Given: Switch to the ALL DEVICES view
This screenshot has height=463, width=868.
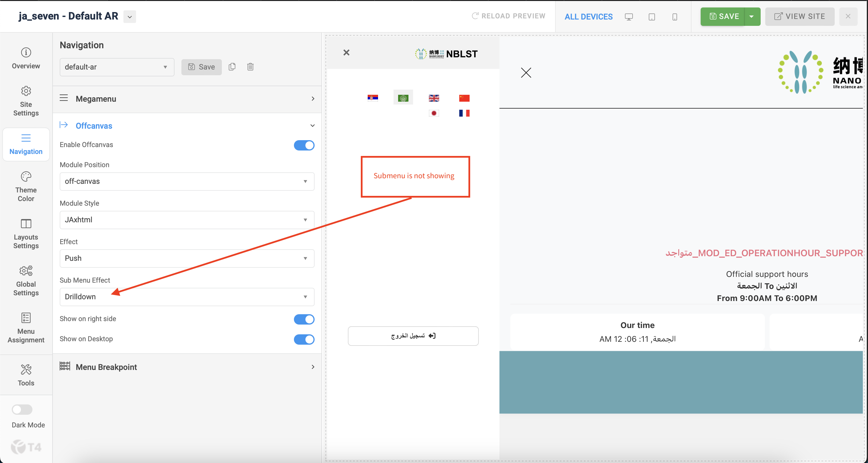Looking at the screenshot, I should pyautogui.click(x=588, y=17).
